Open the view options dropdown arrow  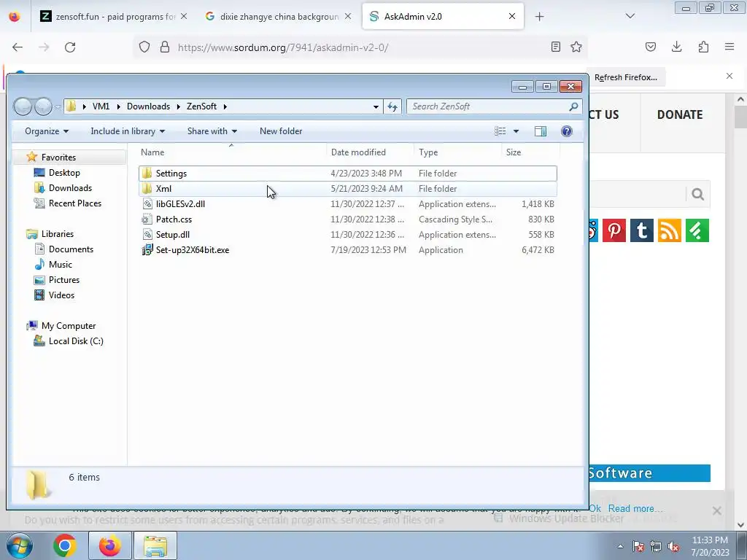coord(516,131)
